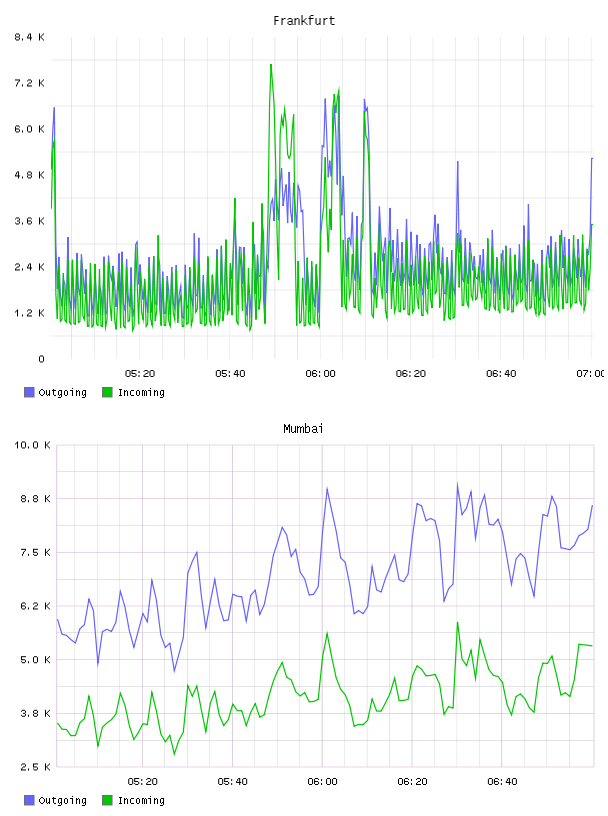The width and height of the screenshot is (608, 816).
Task: Select the Outgoing legend label under Mumbai
Action: click(62, 801)
